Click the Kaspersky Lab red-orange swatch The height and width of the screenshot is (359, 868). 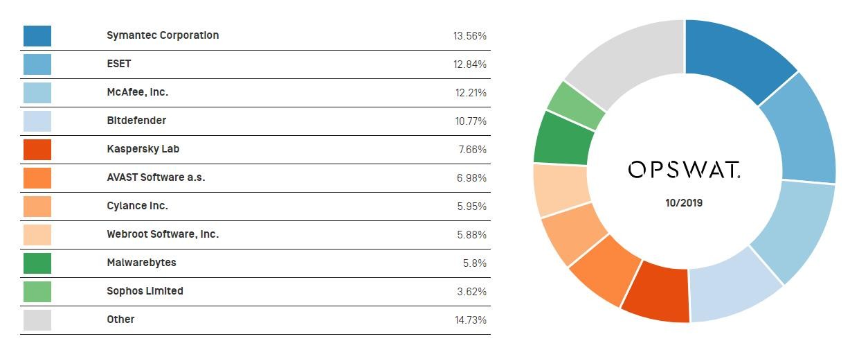[37, 150]
